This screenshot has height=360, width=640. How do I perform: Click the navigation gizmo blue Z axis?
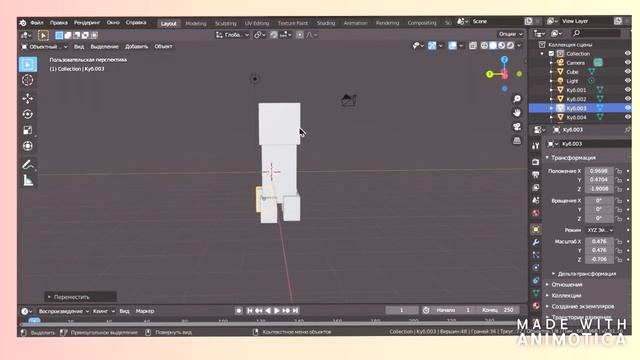[504, 60]
